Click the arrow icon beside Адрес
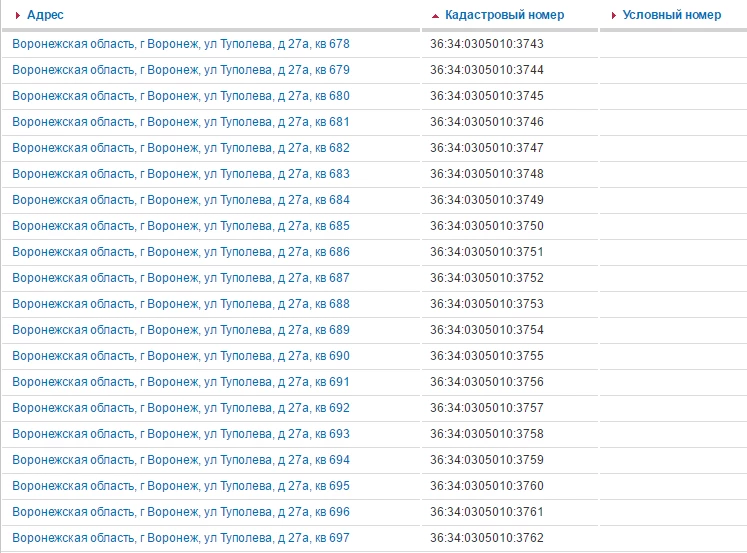The height and width of the screenshot is (553, 747). pyautogui.click(x=18, y=16)
